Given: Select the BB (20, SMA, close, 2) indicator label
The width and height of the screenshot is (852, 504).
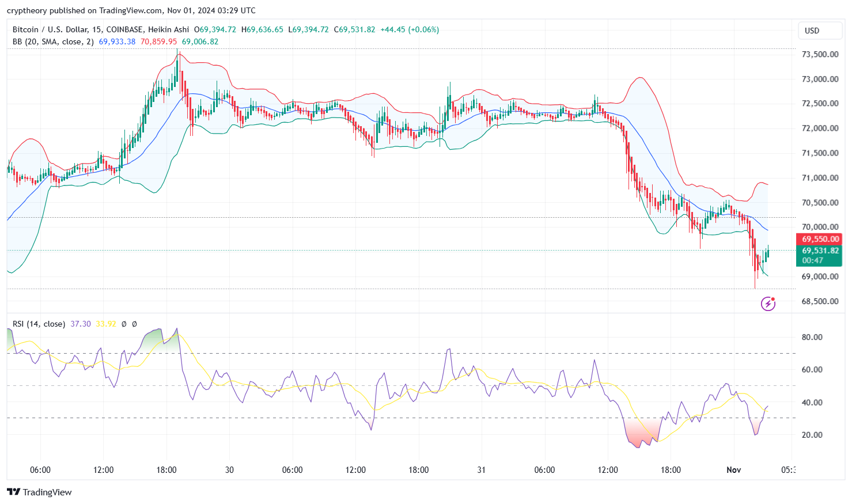Looking at the screenshot, I should tap(53, 41).
